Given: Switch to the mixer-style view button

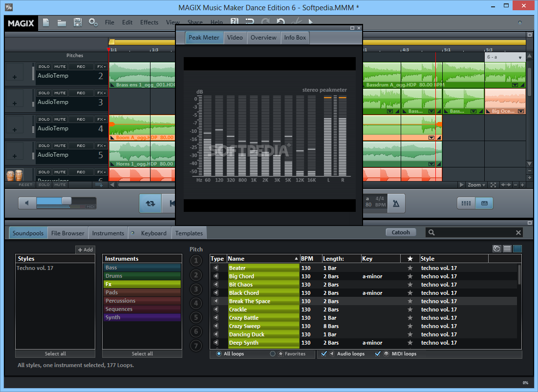Looking at the screenshot, I should click(466, 203).
